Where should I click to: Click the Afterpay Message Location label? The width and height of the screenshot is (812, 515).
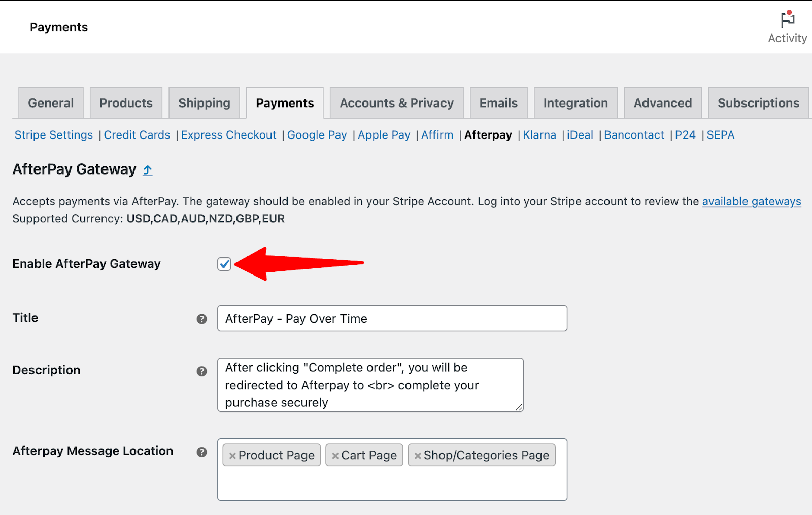[x=93, y=451]
